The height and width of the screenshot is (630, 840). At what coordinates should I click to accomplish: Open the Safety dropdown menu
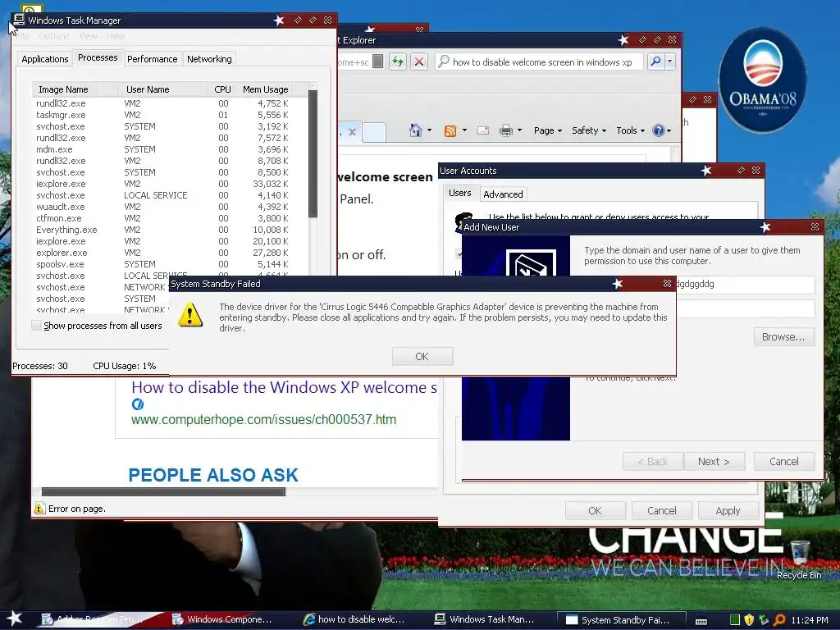click(589, 130)
